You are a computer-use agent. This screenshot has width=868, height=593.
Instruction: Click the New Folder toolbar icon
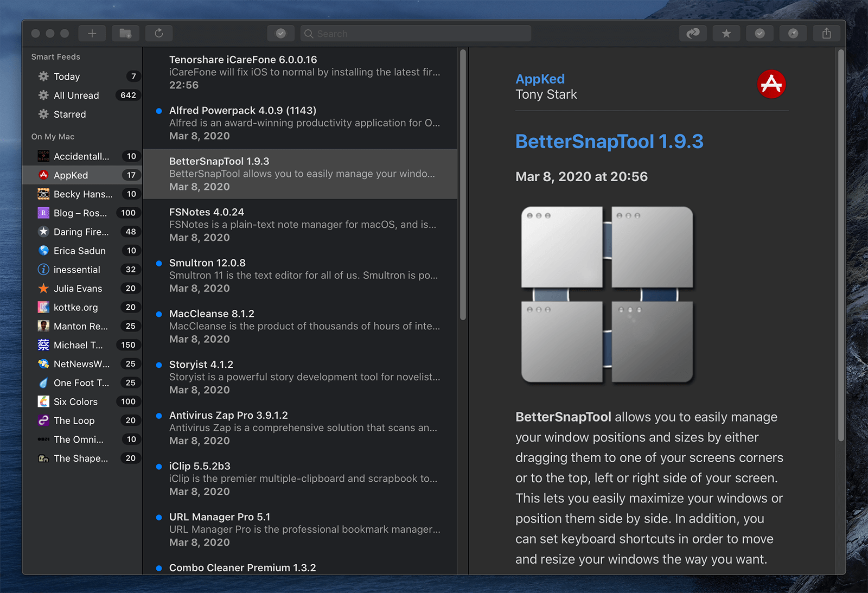pos(126,34)
